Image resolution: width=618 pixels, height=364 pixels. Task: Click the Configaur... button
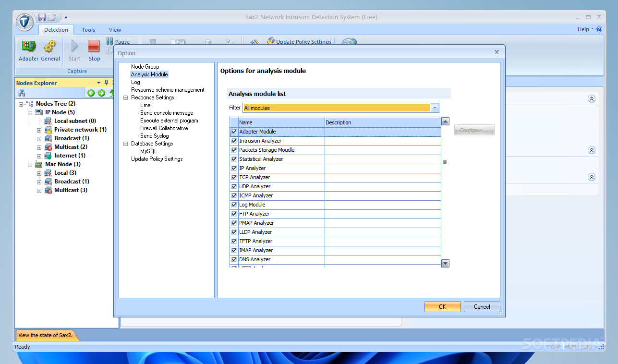tap(474, 130)
